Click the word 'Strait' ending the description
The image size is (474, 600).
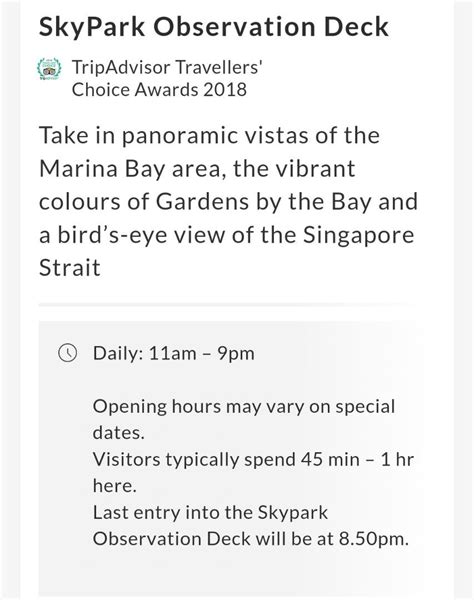tap(70, 267)
